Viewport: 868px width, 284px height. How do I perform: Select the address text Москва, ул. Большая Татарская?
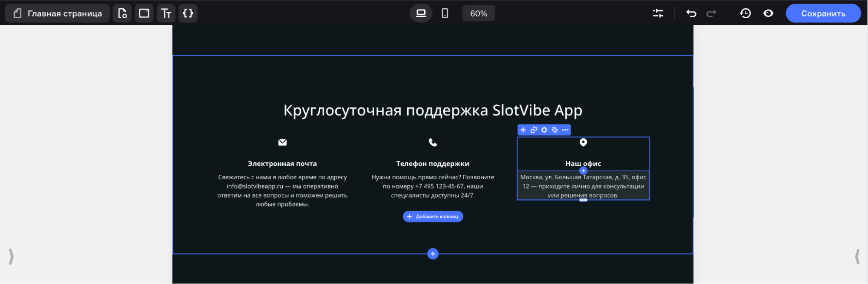[583, 187]
